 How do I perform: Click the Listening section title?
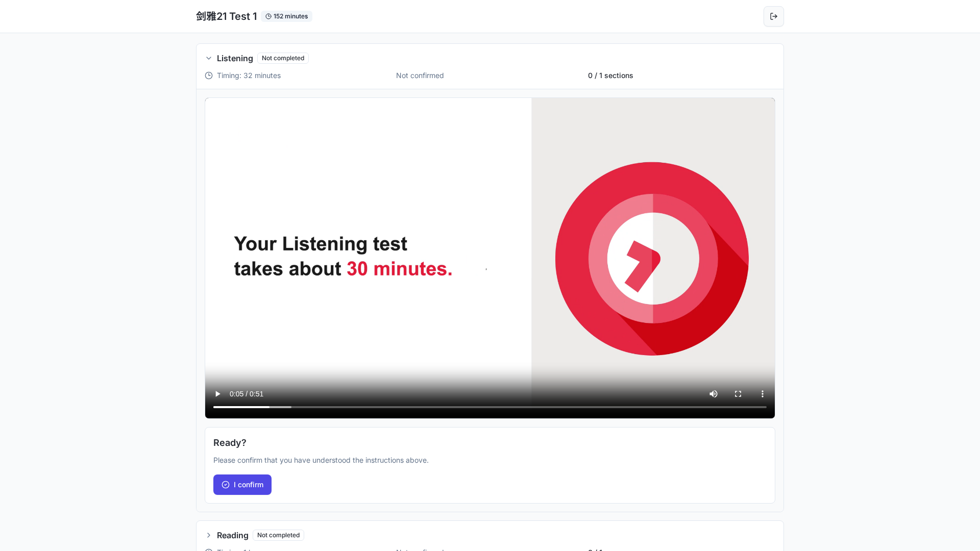[x=235, y=58]
